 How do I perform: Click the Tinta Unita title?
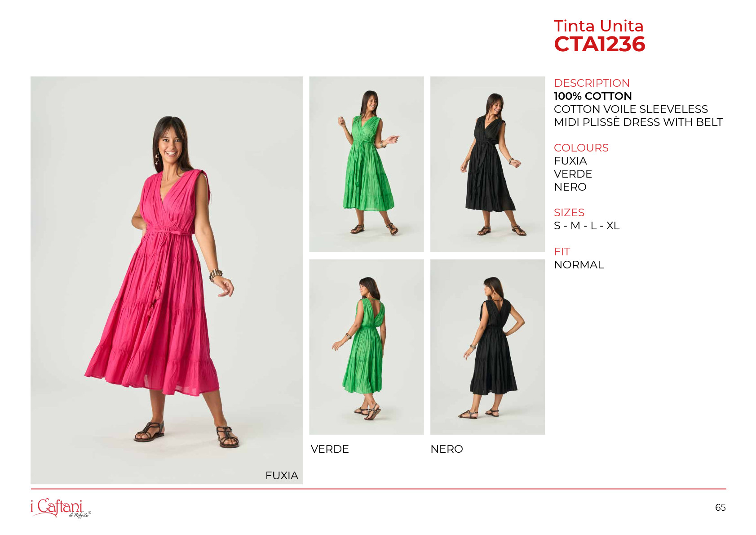tap(598, 26)
